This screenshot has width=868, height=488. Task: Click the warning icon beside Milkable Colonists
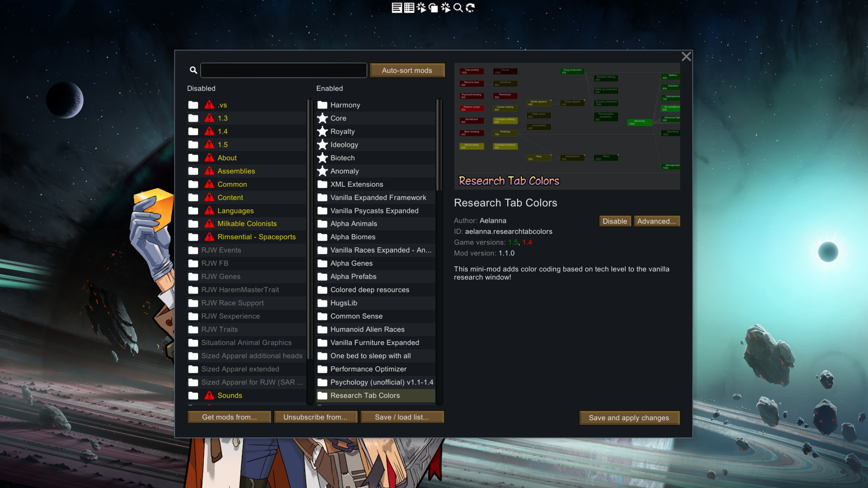(x=209, y=224)
